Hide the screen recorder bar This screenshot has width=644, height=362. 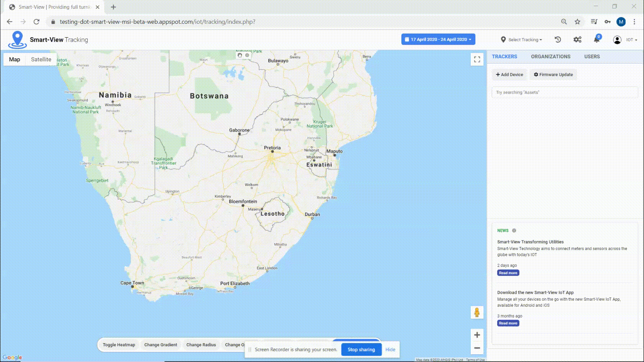tap(390, 349)
